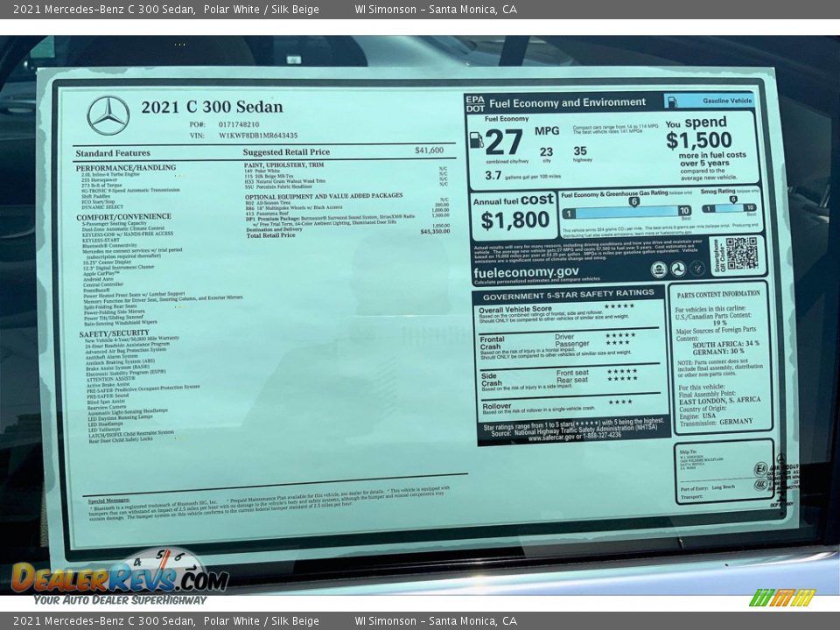Viewport: 840px width, 630px height.
Task: Click Fuel Economy and Environment title
Action: (x=567, y=102)
